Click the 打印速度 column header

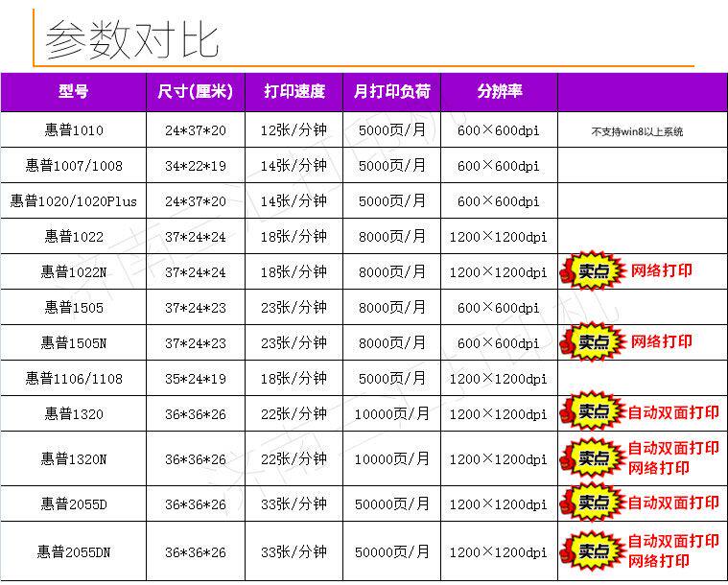[294, 91]
